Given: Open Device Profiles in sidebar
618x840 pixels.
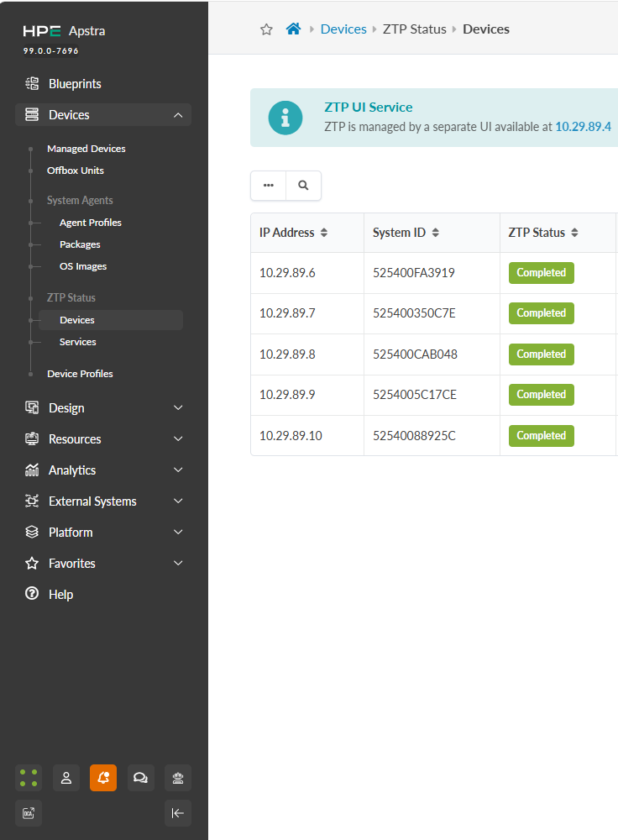Looking at the screenshot, I should pyautogui.click(x=80, y=374).
